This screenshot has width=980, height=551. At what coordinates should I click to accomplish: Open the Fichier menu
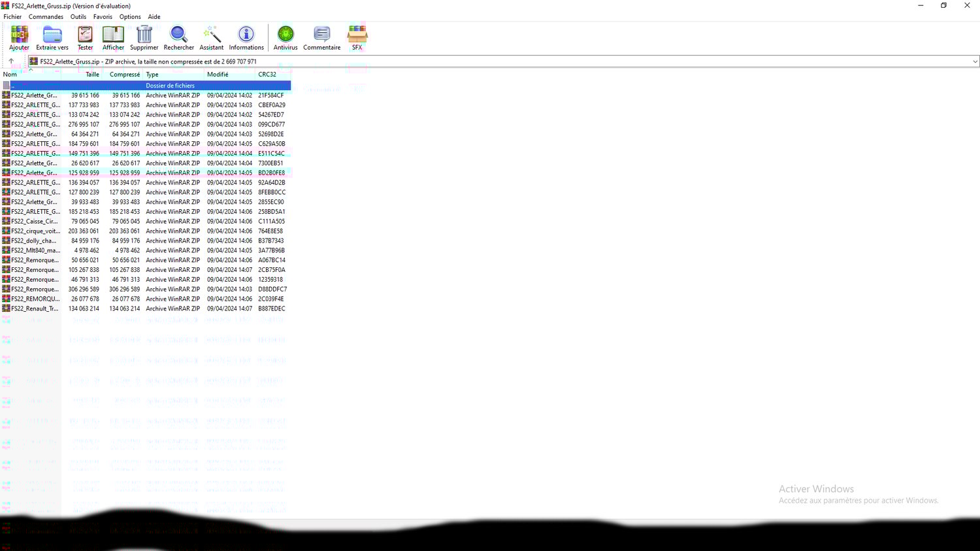(12, 17)
